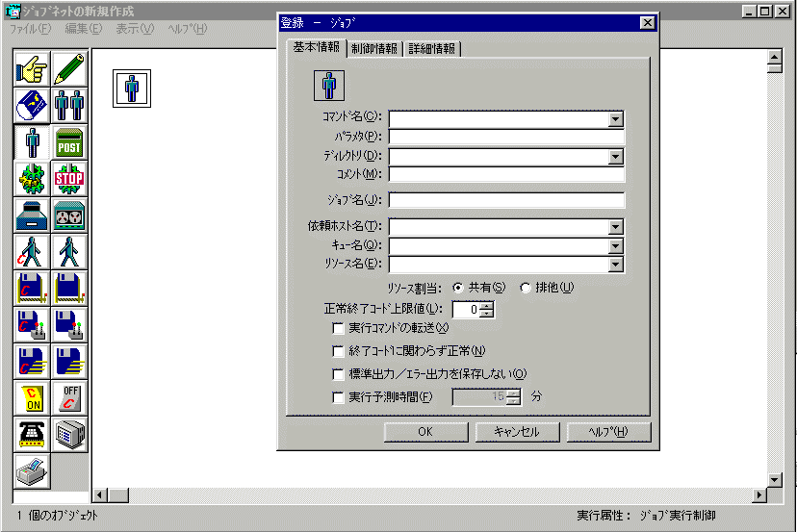Click the 正常終了コード上限値 spinner arrows
The width and height of the screenshot is (797, 532).
tap(487, 310)
